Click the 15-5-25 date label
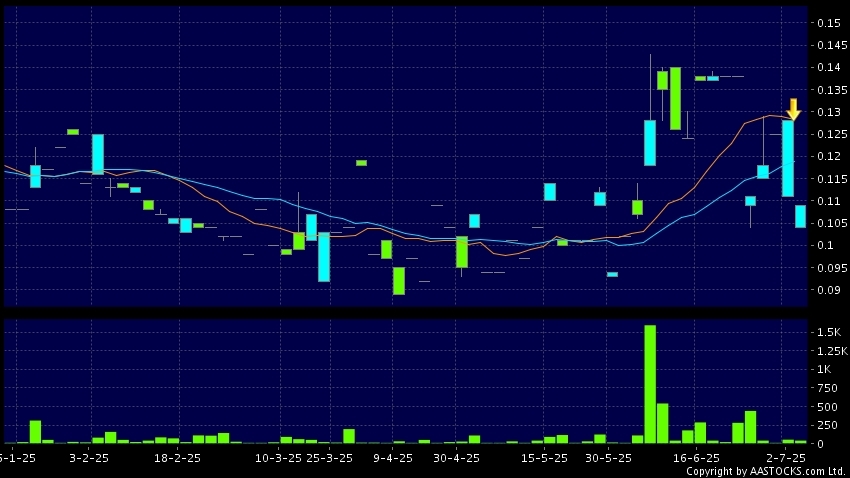Image resolution: width=850 pixels, height=478 pixels. [544, 458]
